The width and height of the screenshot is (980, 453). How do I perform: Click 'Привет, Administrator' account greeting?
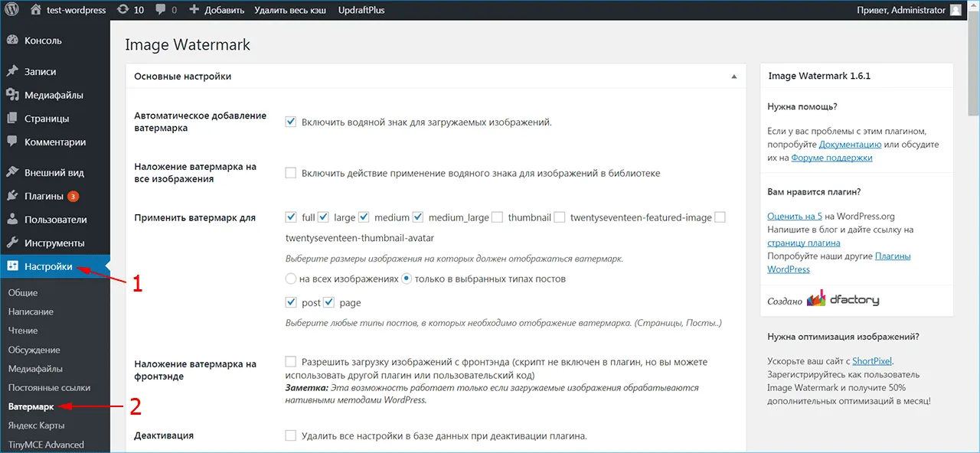click(901, 10)
